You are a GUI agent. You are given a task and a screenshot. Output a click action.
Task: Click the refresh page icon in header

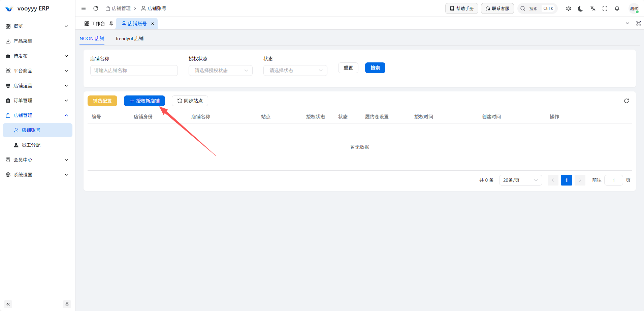[x=96, y=8]
